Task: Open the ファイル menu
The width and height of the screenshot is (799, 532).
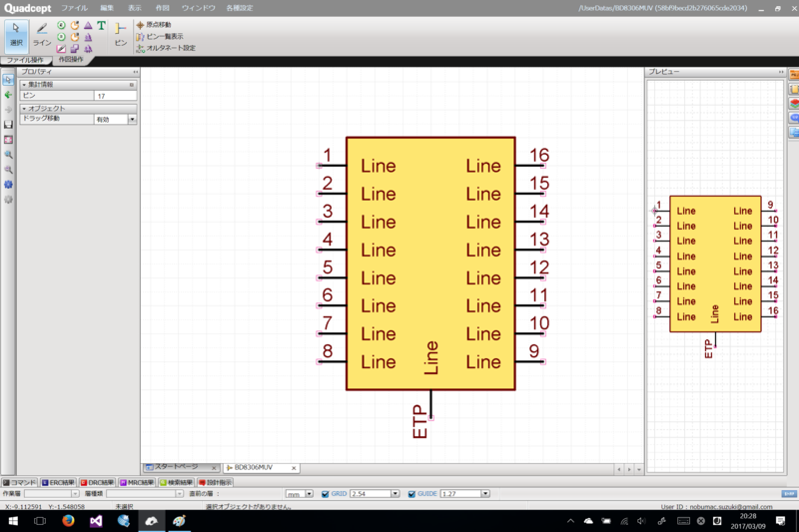Action: pyautogui.click(x=74, y=8)
